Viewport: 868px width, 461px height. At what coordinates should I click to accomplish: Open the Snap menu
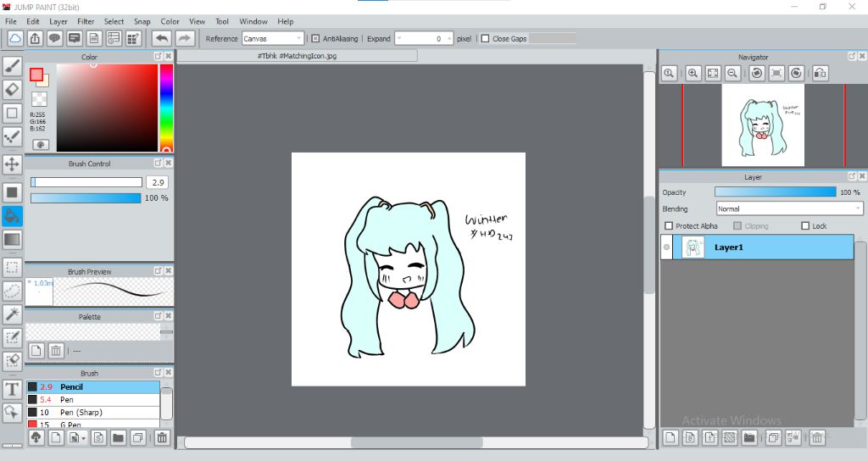[142, 21]
